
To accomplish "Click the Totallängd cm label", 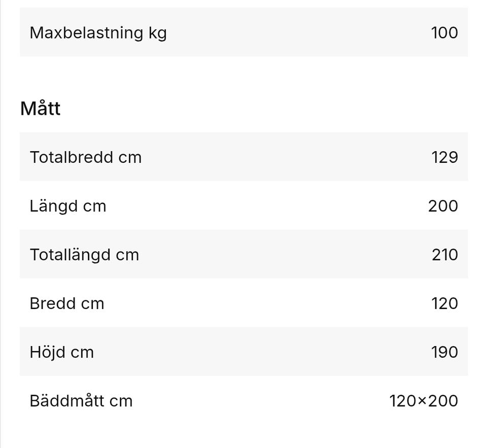I will click(x=84, y=255).
